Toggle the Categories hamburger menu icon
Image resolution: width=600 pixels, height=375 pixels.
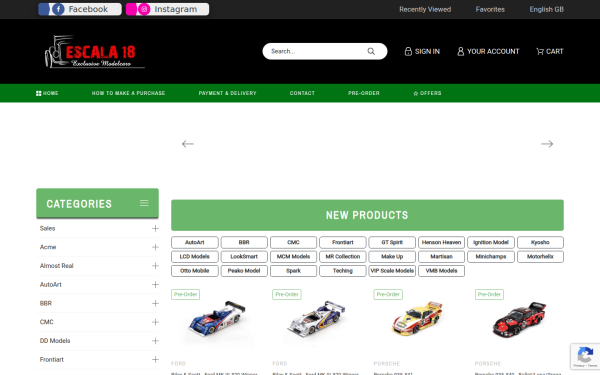(x=144, y=203)
